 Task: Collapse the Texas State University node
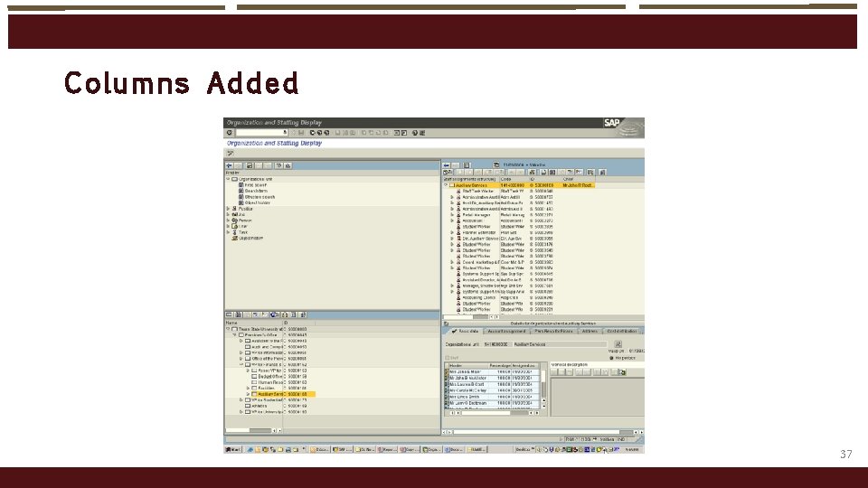tap(228, 329)
